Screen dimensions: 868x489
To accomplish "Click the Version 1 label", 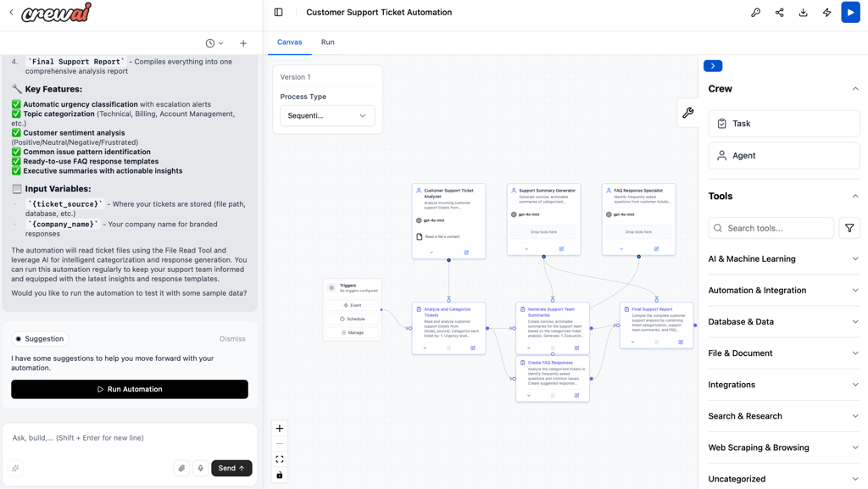I will pos(296,77).
